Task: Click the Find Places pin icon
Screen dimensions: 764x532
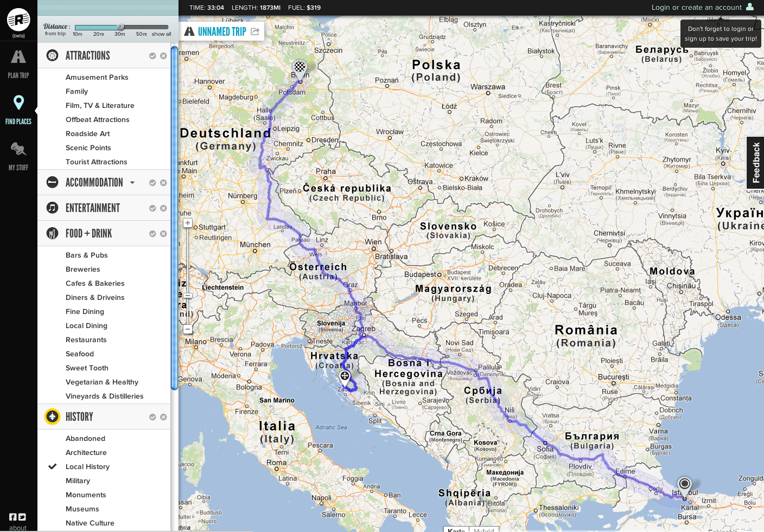Action: [x=18, y=102]
